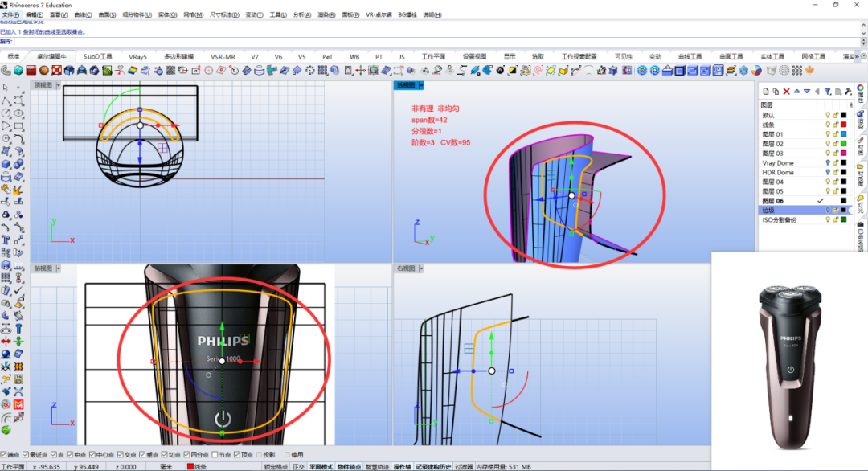
Task: Toggle the 中心点 osnap checkbox
Action: (92, 455)
